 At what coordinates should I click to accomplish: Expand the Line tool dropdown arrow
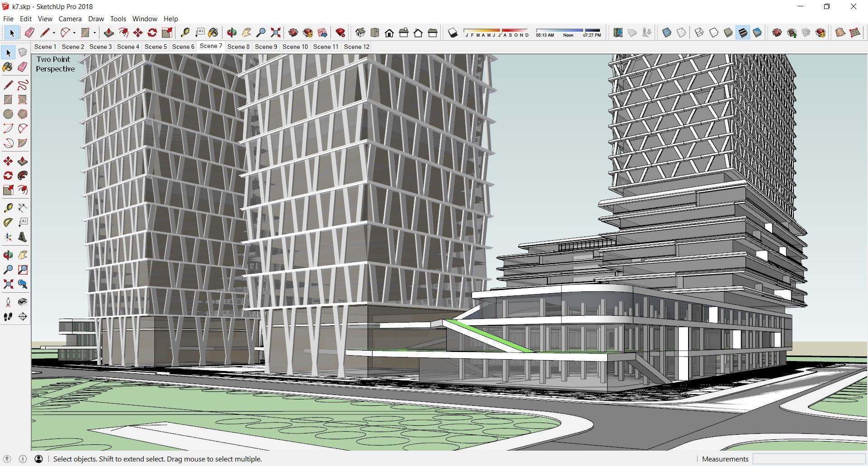[x=54, y=33]
